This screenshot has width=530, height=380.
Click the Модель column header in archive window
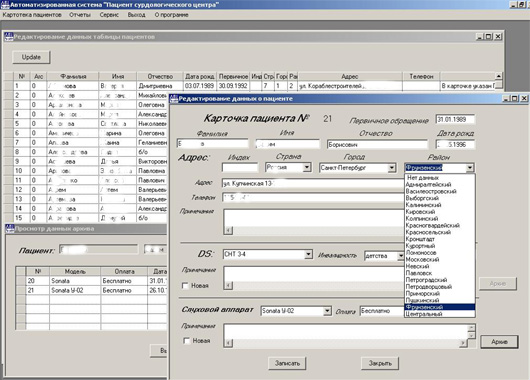click(x=75, y=271)
